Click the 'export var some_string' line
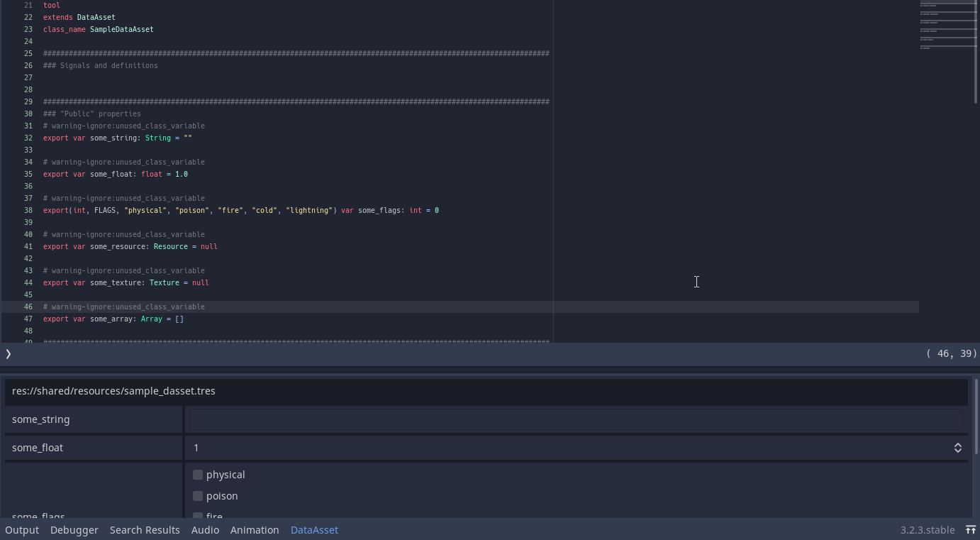Image resolution: width=980 pixels, height=540 pixels. pos(118,138)
